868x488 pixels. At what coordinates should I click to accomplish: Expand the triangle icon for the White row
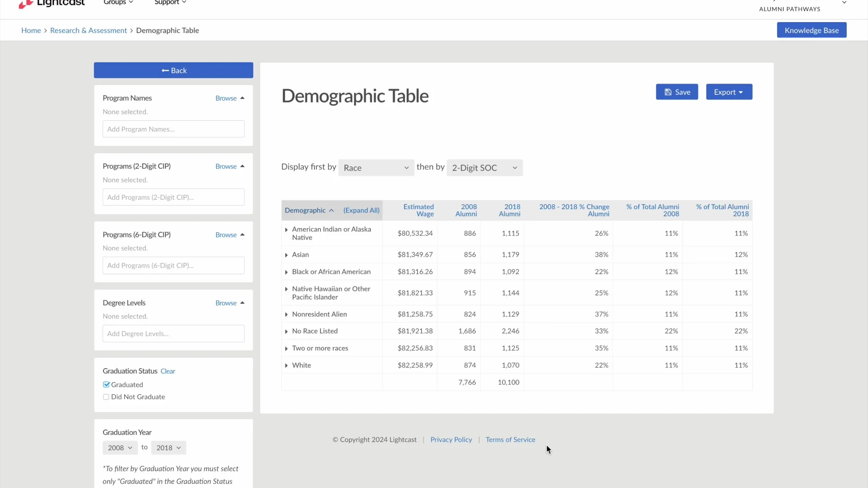[x=287, y=365]
